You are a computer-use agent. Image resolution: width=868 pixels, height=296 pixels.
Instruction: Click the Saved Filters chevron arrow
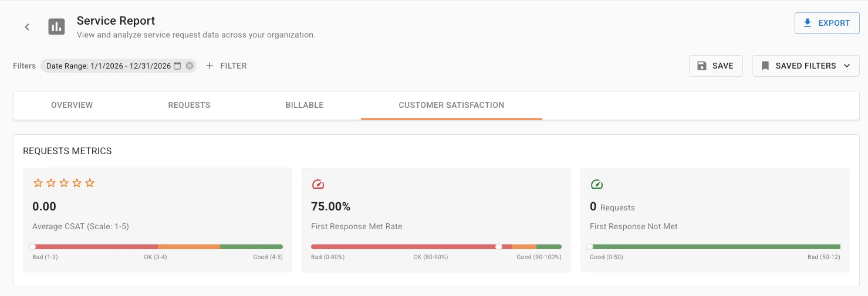coord(847,66)
